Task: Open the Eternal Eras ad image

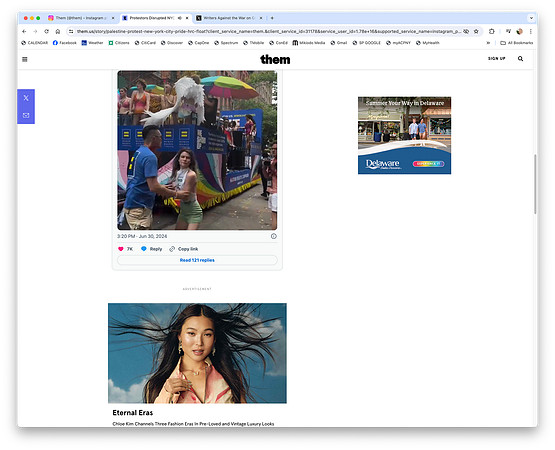Action: tap(197, 353)
